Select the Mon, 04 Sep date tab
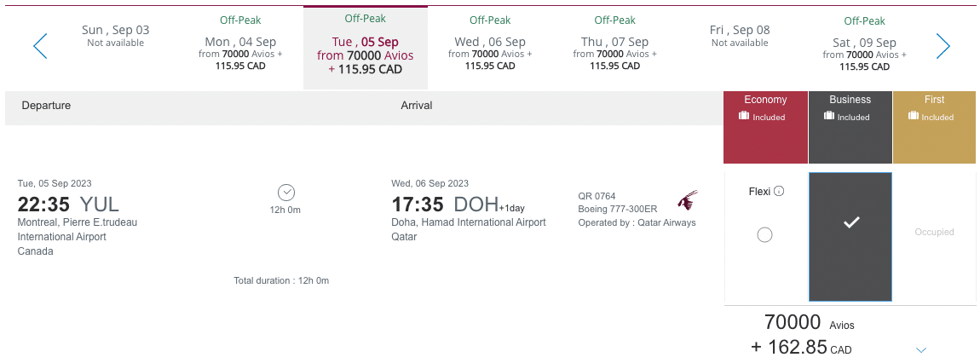This screenshot has height=363, width=980. 239,47
